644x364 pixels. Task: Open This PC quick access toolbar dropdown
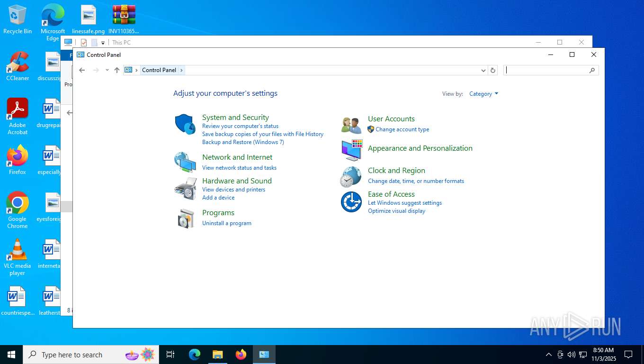pyautogui.click(x=103, y=43)
